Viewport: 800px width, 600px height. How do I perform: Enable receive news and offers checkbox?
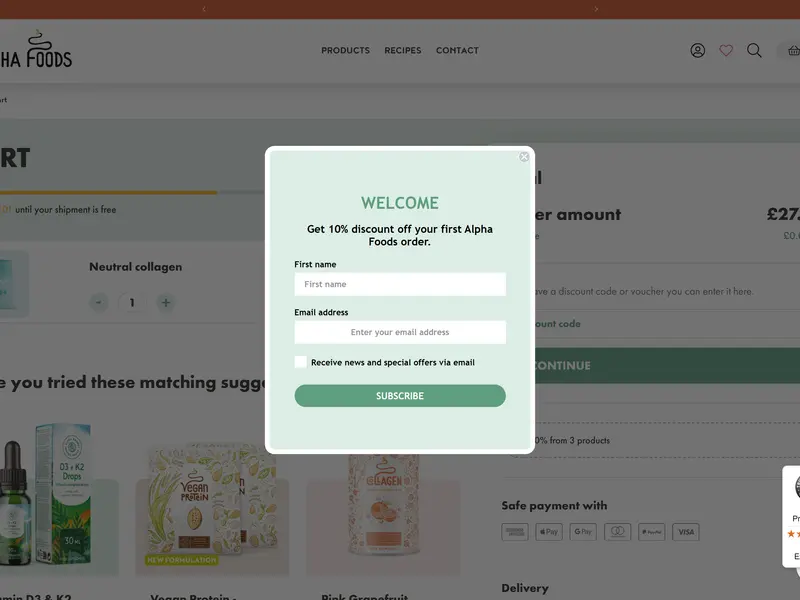(301, 362)
